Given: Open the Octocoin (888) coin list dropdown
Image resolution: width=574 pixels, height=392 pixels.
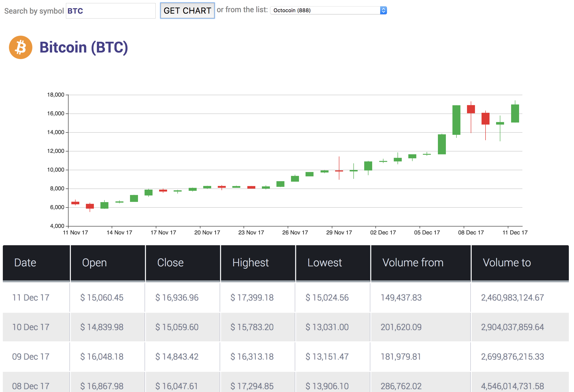Looking at the screenshot, I should 325,10.
